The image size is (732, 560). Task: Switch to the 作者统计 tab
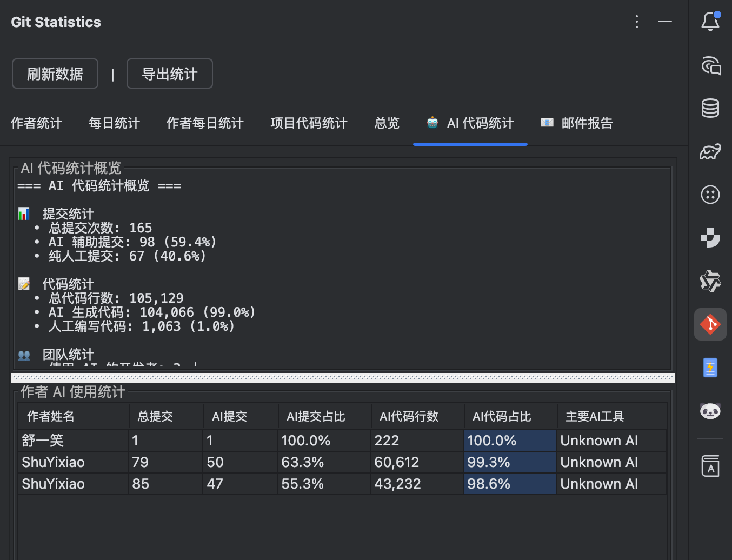coord(36,123)
